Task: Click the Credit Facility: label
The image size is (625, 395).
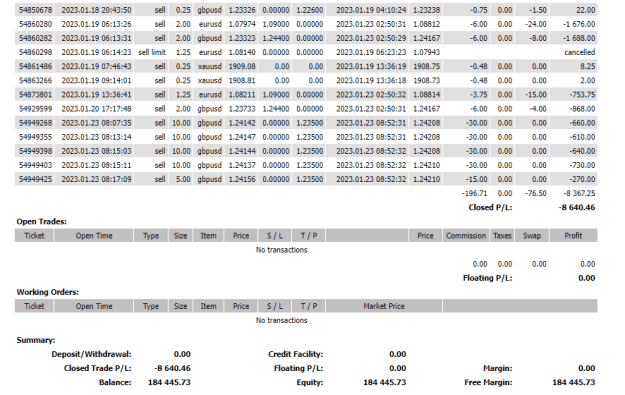Action: point(295,354)
